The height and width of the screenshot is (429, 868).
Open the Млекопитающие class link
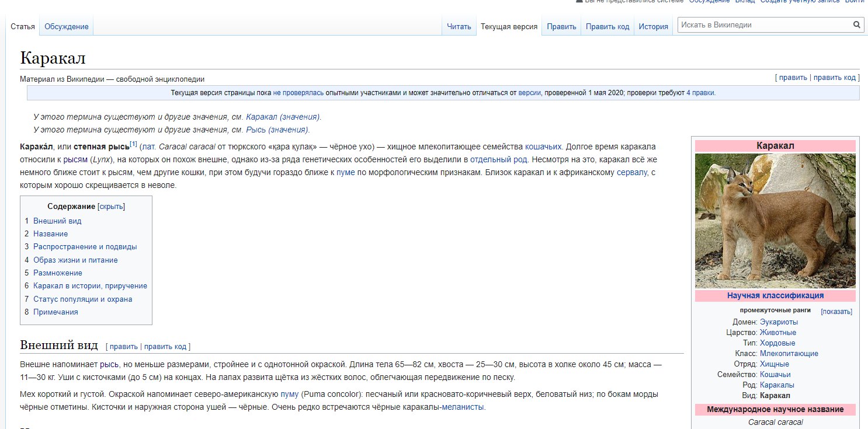pyautogui.click(x=789, y=354)
